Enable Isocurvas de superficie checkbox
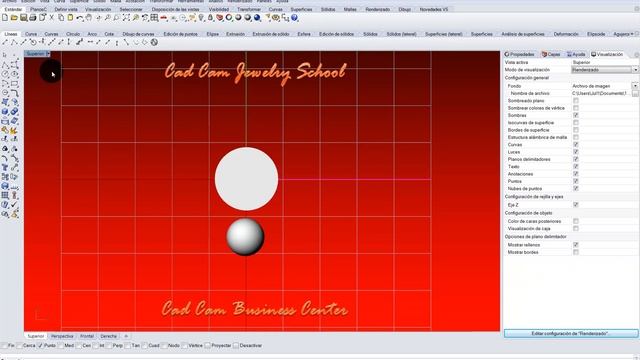Screen dimensions: 640x360 coord(576,122)
